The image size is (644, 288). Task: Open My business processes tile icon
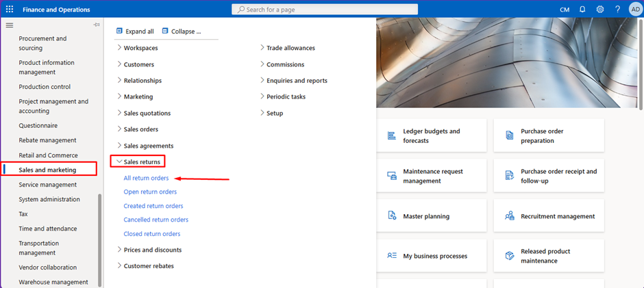click(391, 256)
